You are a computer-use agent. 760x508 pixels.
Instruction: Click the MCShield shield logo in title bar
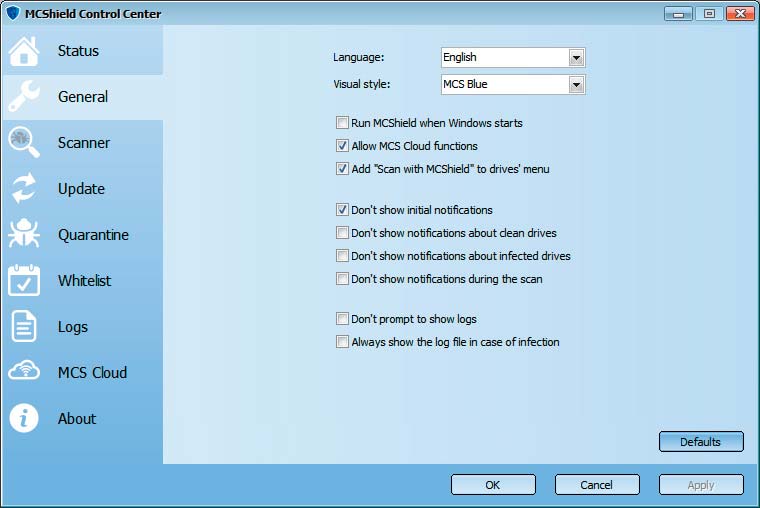pyautogui.click(x=13, y=13)
